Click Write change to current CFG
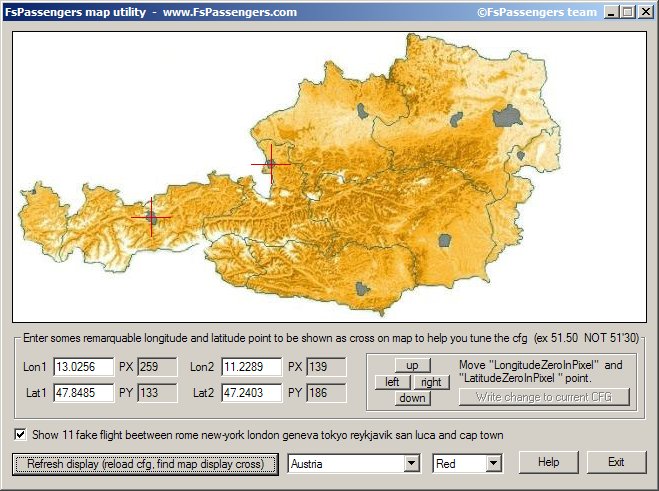Image resolution: width=659 pixels, height=491 pixels. tap(544, 397)
